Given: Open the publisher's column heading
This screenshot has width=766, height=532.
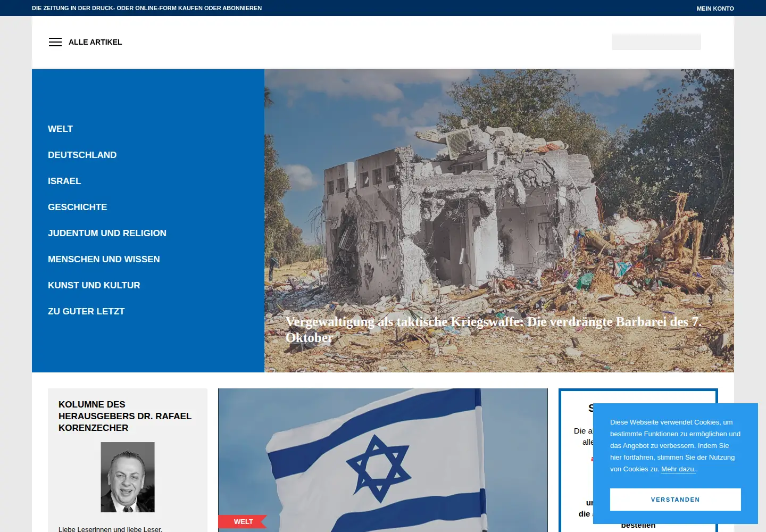Looking at the screenshot, I should point(125,416).
